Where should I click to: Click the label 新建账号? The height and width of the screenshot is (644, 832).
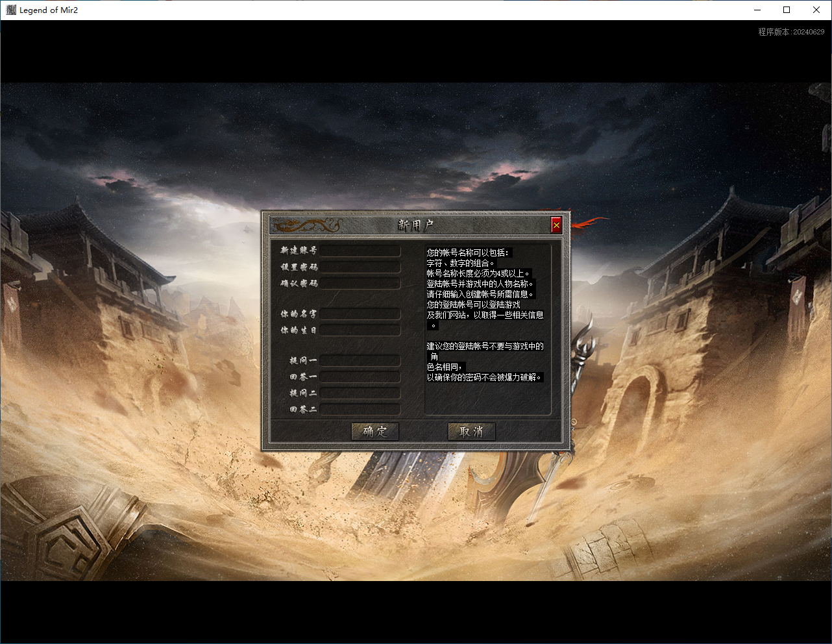point(299,251)
